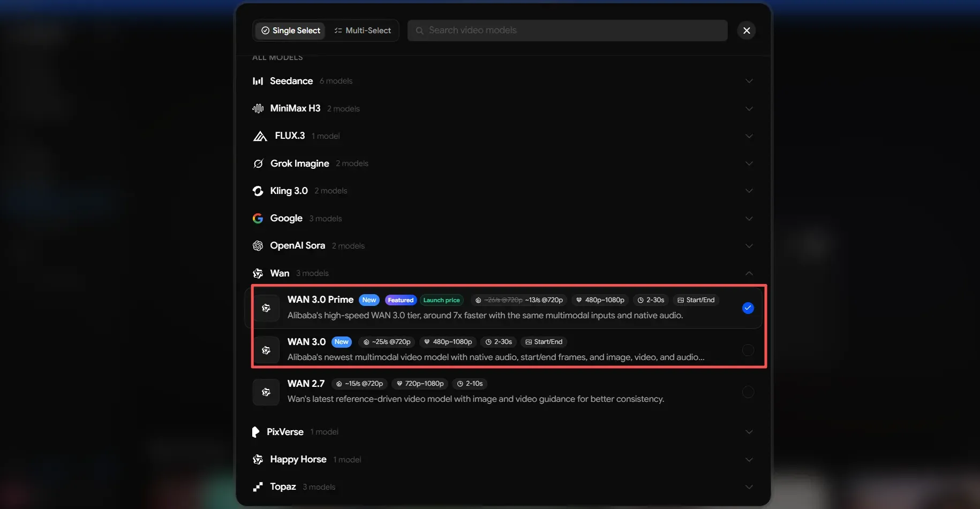The height and width of the screenshot is (509, 980).
Task: Click the search magnifier icon
Action: (420, 31)
